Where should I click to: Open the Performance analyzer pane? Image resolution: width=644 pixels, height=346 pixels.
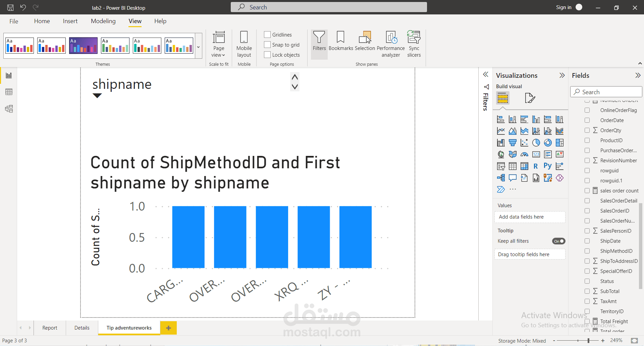pyautogui.click(x=390, y=44)
